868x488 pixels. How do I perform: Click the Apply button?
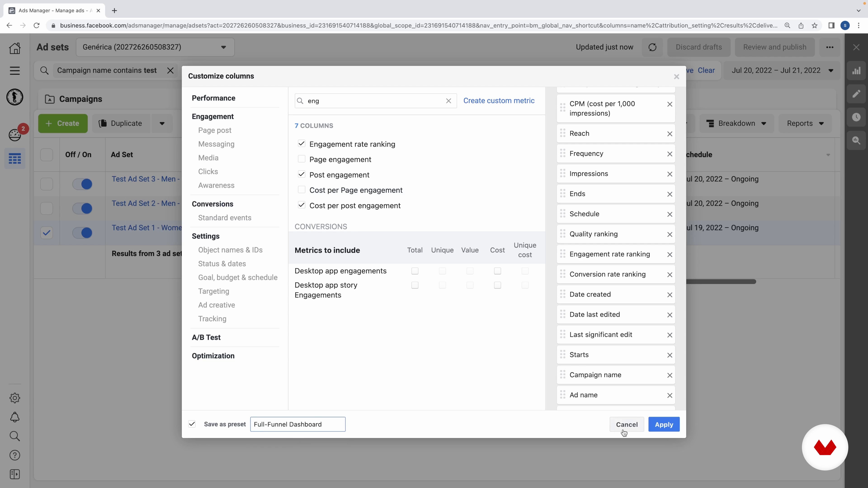663,424
